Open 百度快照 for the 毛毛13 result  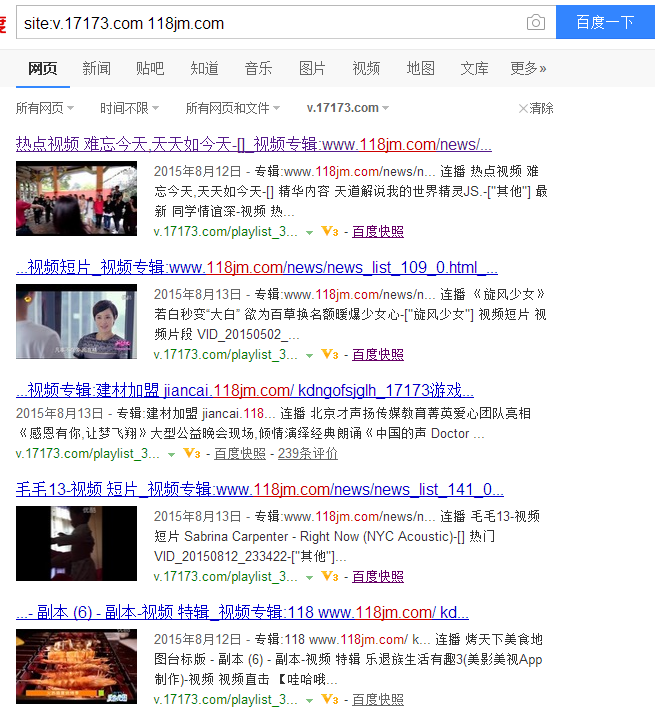click(x=378, y=577)
